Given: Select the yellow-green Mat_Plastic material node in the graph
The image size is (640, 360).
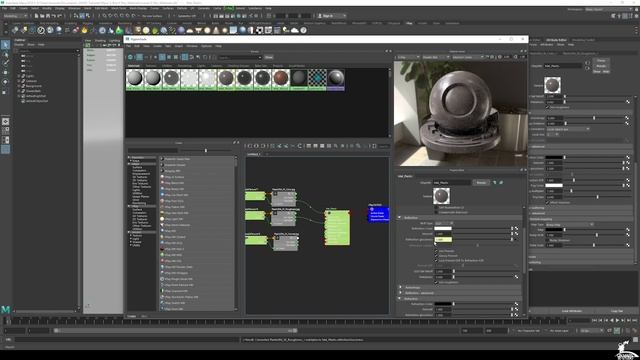Looking at the screenshot, I should point(338,228).
